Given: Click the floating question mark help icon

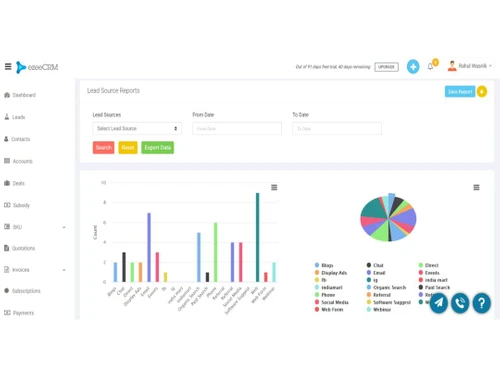Looking at the screenshot, I should tap(481, 303).
